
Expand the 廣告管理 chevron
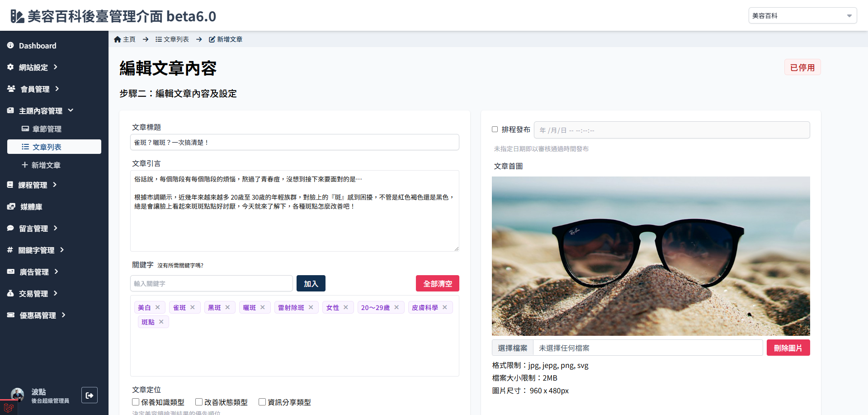[57, 272]
